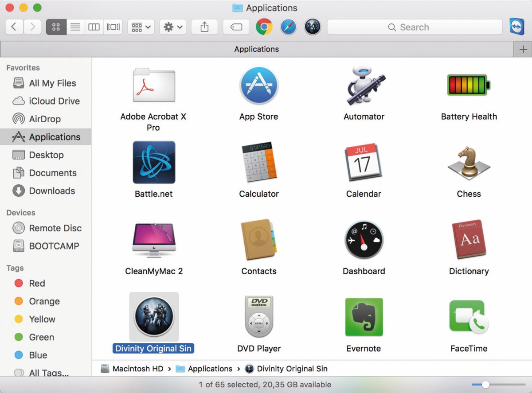Viewport: 532px width, 393px height.
Task: Select the Dictionary app icon
Action: pyautogui.click(x=469, y=240)
